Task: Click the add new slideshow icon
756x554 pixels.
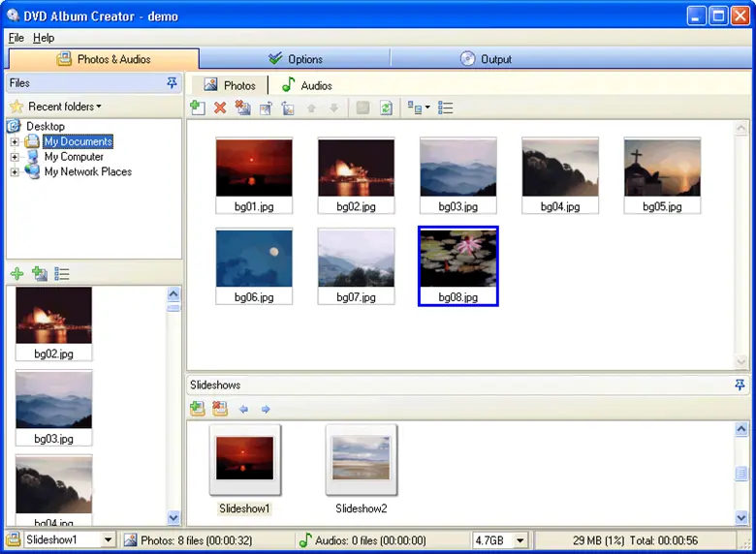Action: [198, 409]
